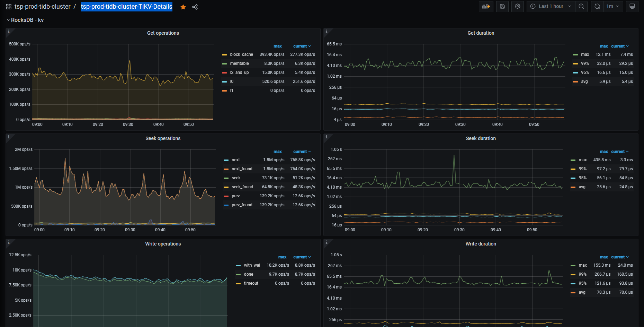The image size is (644, 327).
Task: Go to tsp-prod-tidb-cluster folder link
Action: click(42, 7)
